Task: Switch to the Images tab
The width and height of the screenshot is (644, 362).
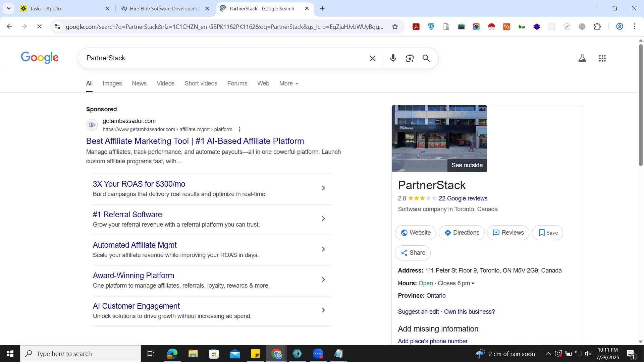Action: [x=112, y=83]
